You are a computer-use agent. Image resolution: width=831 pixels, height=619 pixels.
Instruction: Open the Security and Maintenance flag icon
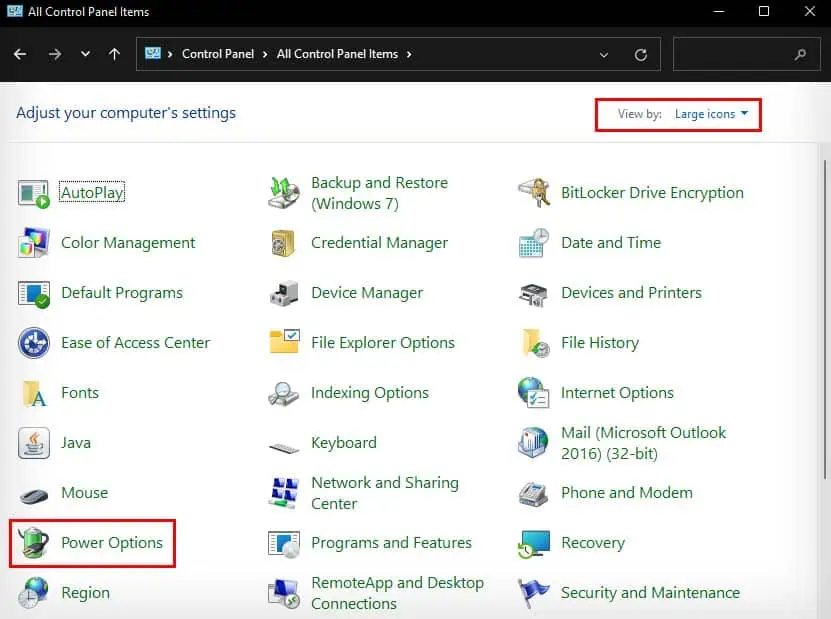(534, 593)
